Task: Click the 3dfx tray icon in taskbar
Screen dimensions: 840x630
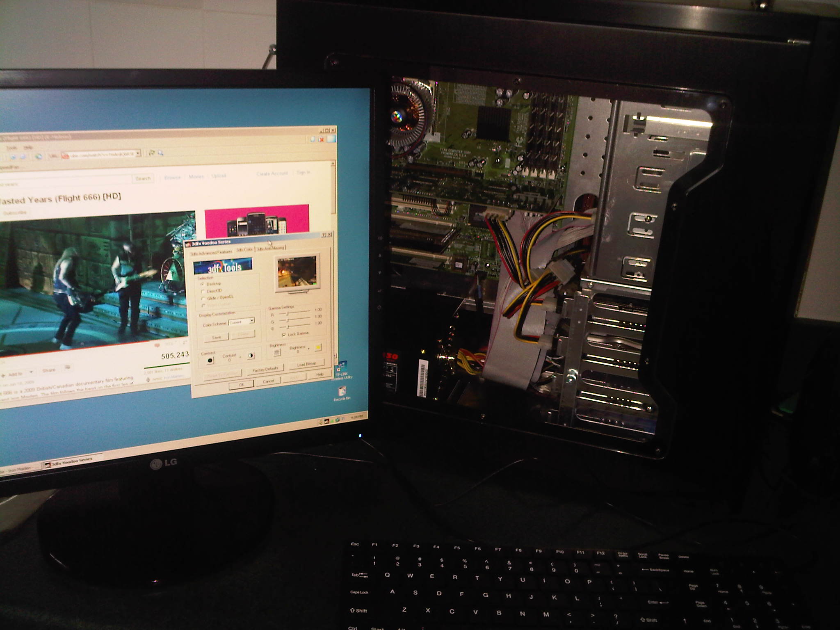Action: coord(327,420)
